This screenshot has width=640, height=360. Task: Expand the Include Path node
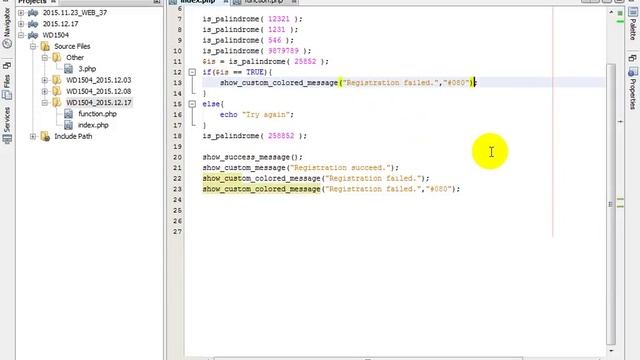[33, 136]
